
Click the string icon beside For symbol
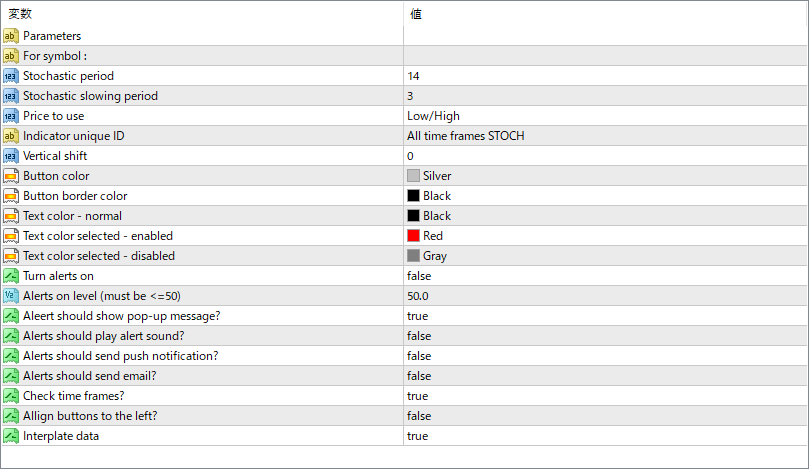coord(10,56)
